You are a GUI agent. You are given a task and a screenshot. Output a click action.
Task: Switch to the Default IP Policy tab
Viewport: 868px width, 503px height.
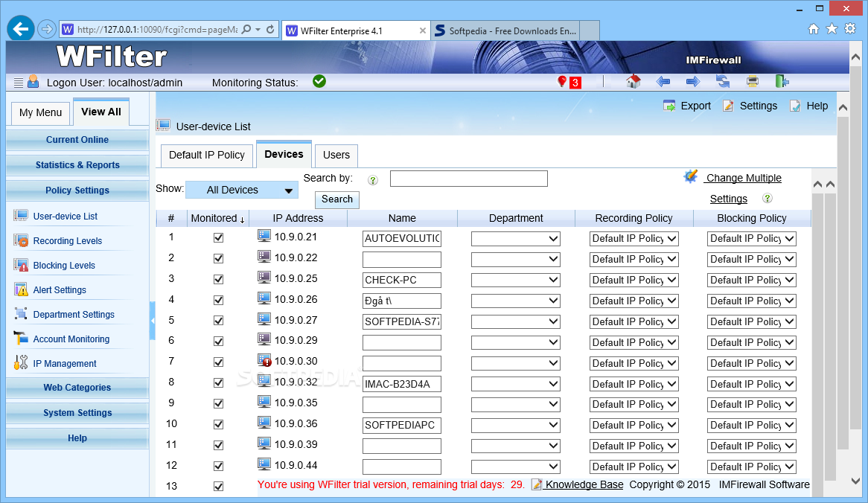pos(206,156)
